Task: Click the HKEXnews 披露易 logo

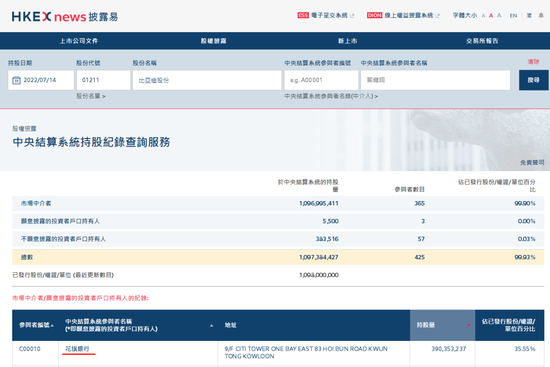Action: pyautogui.click(x=65, y=16)
